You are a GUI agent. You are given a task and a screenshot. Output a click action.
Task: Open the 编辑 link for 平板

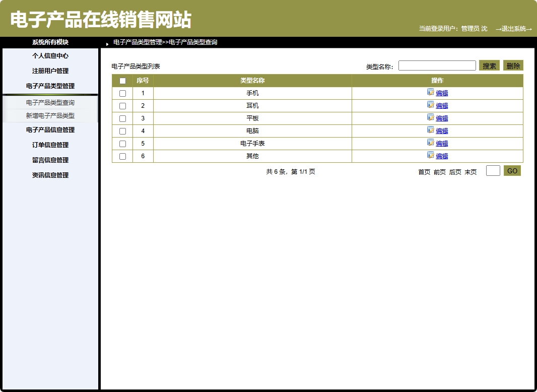442,118
